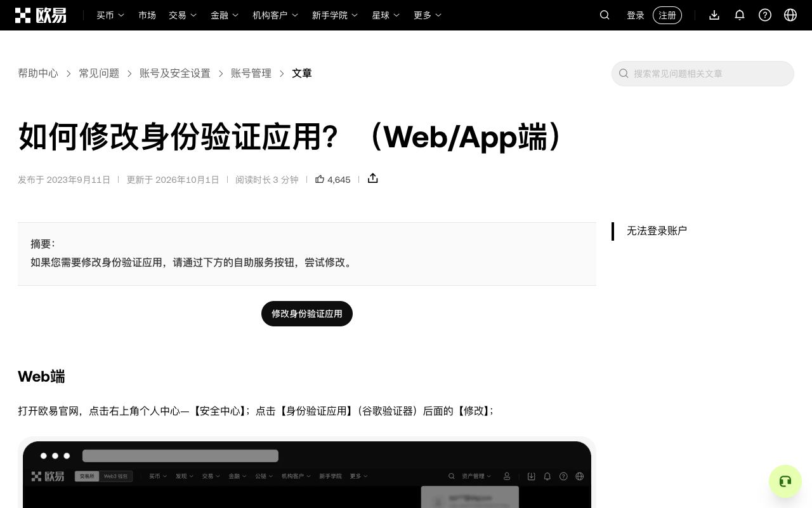Expand the 买币 dropdown menu

110,15
